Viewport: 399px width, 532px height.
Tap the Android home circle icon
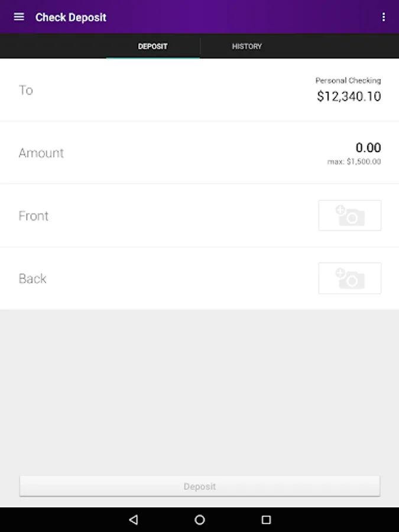pyautogui.click(x=200, y=520)
